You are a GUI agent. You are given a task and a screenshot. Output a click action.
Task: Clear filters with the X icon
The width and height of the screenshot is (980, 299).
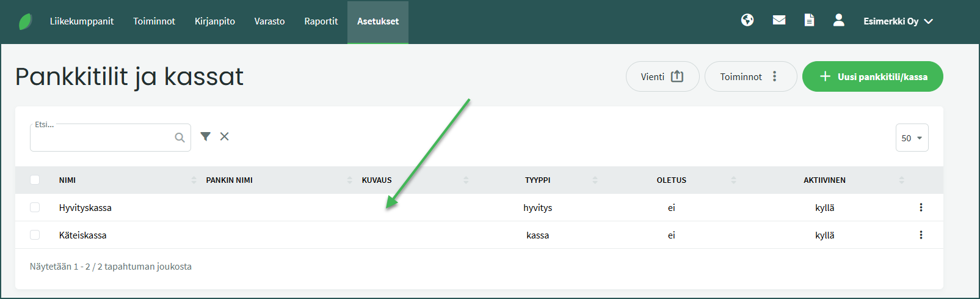click(225, 136)
